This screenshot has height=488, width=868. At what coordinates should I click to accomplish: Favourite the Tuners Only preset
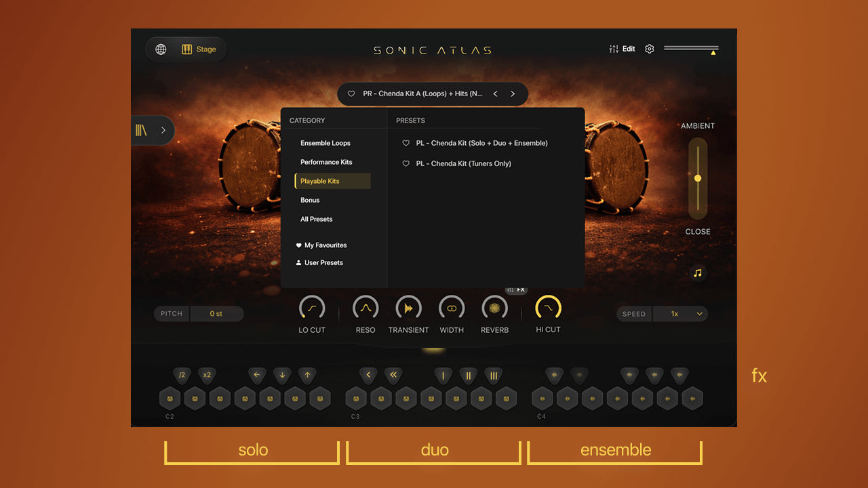[x=406, y=163]
